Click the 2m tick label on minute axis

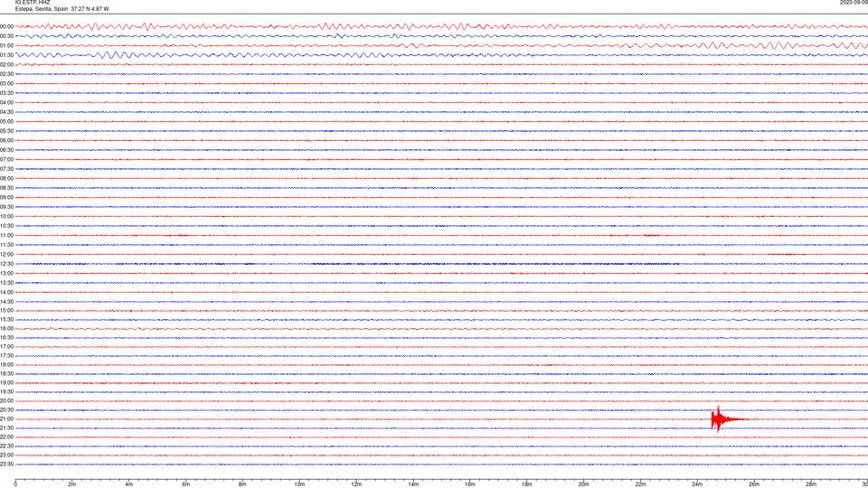point(72,484)
